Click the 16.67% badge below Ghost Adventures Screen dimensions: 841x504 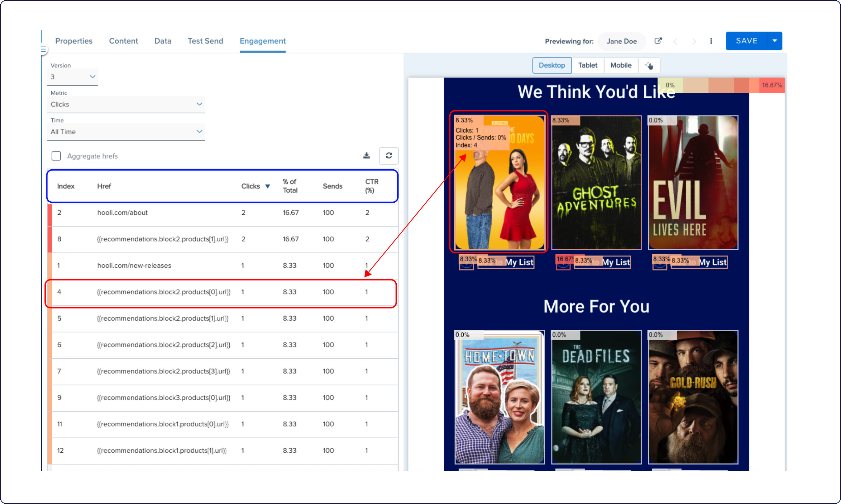click(564, 259)
